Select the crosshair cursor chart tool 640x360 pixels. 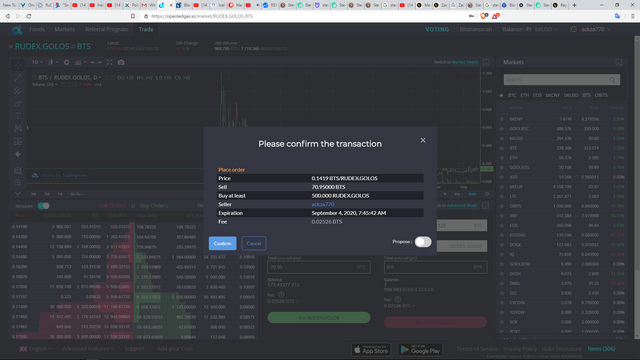18,65
